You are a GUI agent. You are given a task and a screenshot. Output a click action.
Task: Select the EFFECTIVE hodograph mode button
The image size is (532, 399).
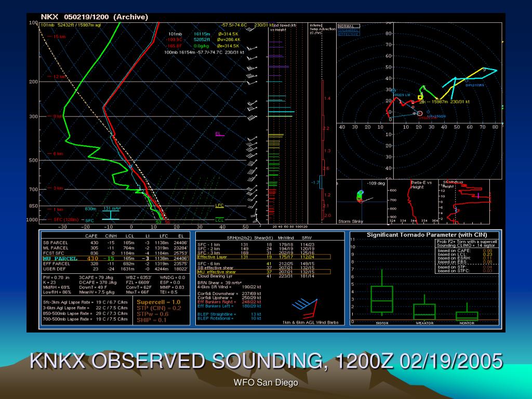tap(349, 34)
